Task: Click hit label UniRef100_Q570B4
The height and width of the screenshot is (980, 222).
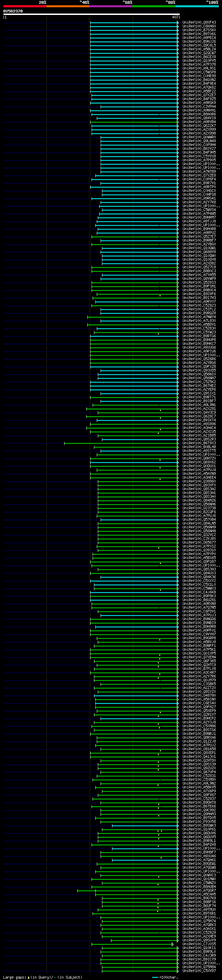Action: coord(199,520)
